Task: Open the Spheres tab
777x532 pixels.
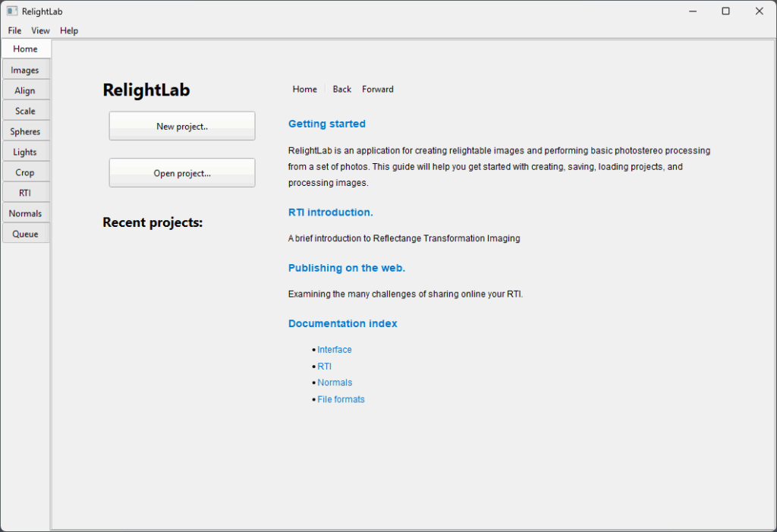Action: tap(25, 131)
